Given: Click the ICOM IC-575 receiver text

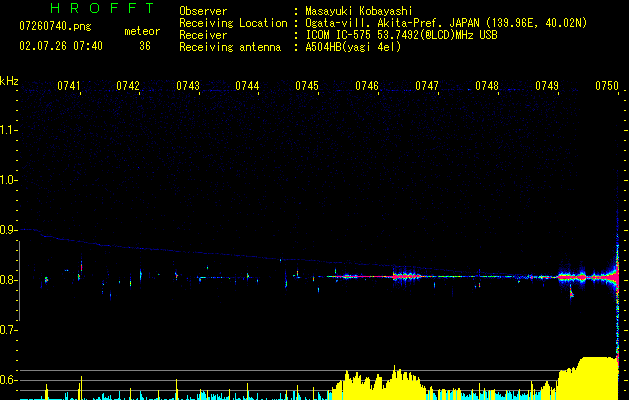Looking at the screenshot, I should [401, 35].
